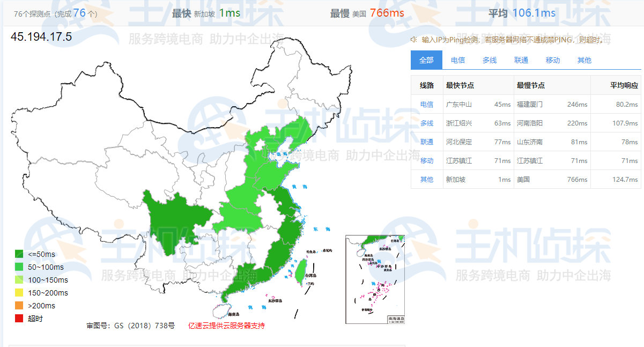Switch to the 移动 tab
This screenshot has width=644, height=347.
pos(552,60)
